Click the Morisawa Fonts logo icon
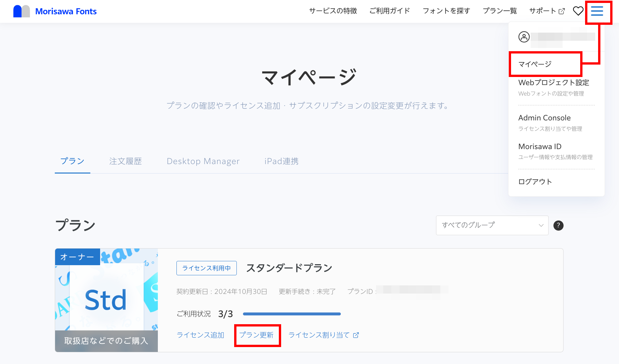The image size is (619, 364). (22, 11)
